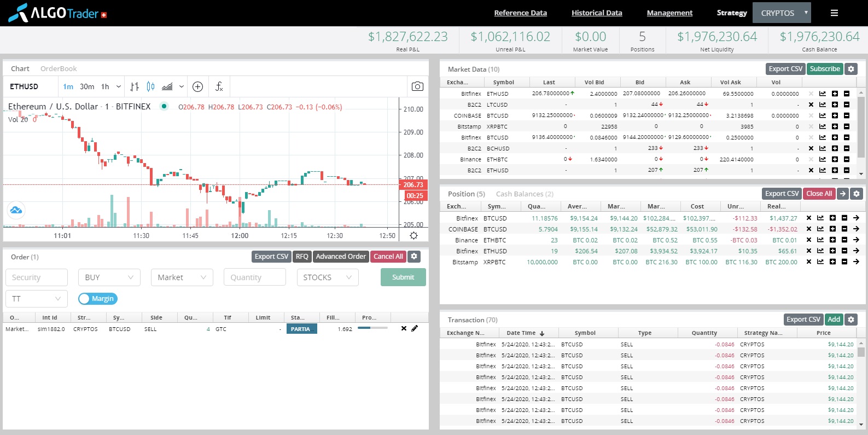This screenshot has height=435, width=868.
Task: Open the chart indicators fx icon
Action: click(x=219, y=86)
